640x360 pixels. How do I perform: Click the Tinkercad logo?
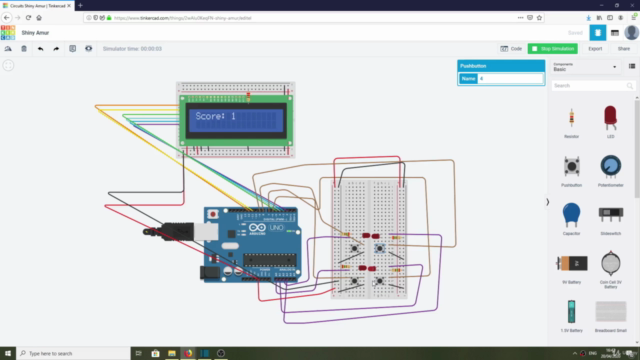click(x=8, y=33)
